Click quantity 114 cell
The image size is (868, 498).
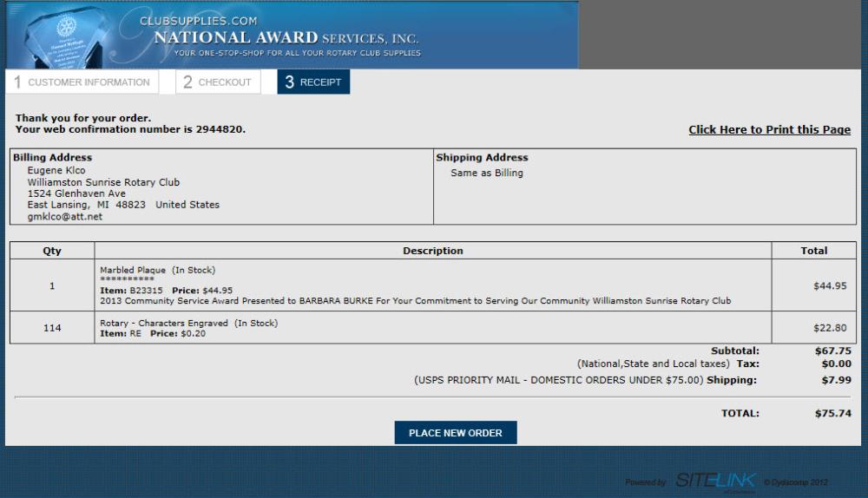point(52,328)
